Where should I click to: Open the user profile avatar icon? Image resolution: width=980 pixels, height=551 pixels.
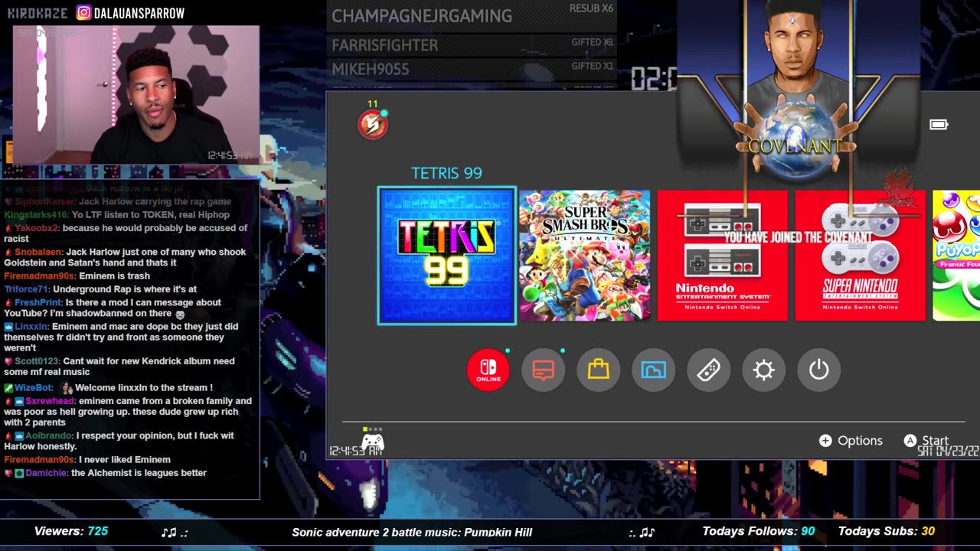pos(373,124)
